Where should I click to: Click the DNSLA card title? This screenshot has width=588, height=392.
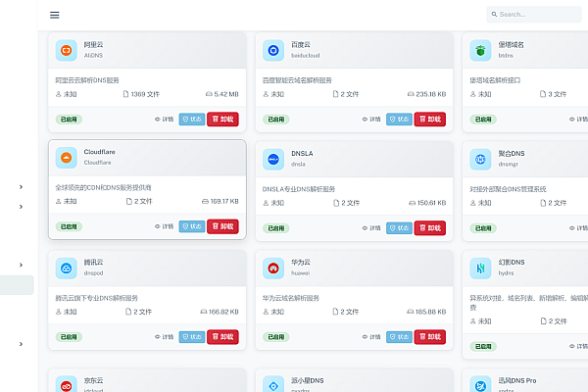(302, 154)
